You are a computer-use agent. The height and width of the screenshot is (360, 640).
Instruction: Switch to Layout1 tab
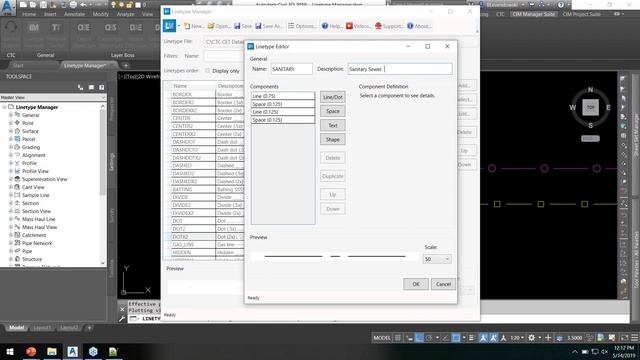pos(42,328)
